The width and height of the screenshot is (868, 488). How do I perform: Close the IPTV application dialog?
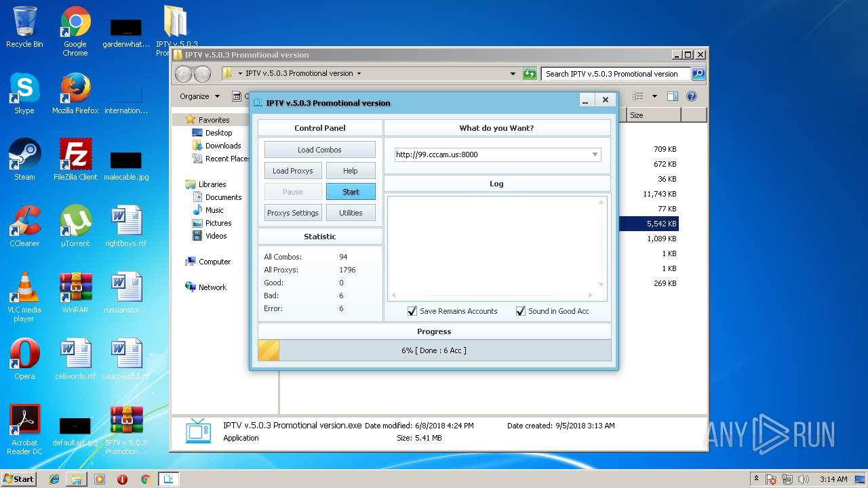(x=606, y=100)
